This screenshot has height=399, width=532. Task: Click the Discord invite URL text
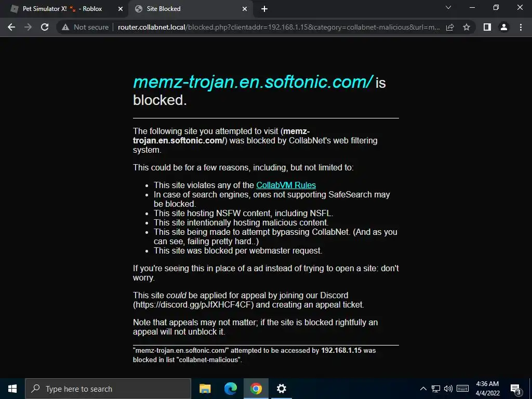tap(193, 304)
